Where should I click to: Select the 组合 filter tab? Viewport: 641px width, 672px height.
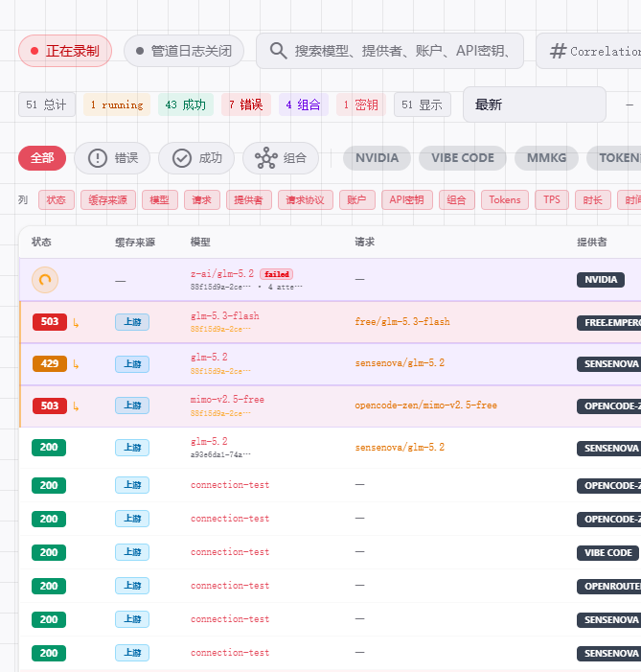pyautogui.click(x=281, y=158)
